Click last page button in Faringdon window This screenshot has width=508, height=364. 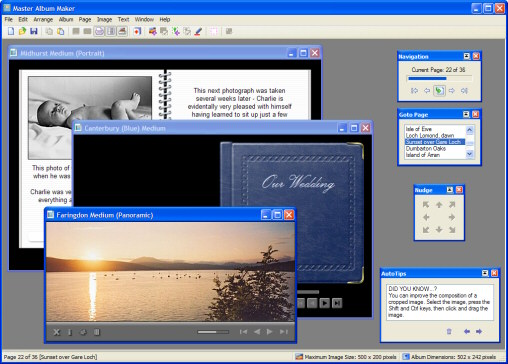[284, 332]
